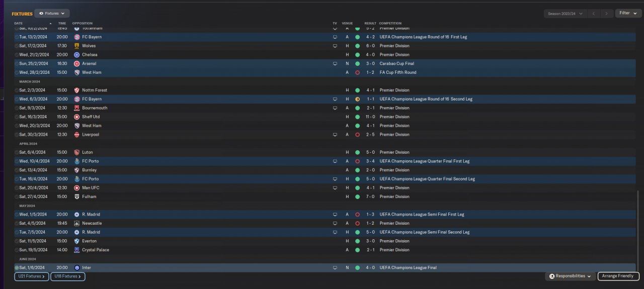
Task: Click the 'Man UFC' opposition name
Action: tap(90, 188)
